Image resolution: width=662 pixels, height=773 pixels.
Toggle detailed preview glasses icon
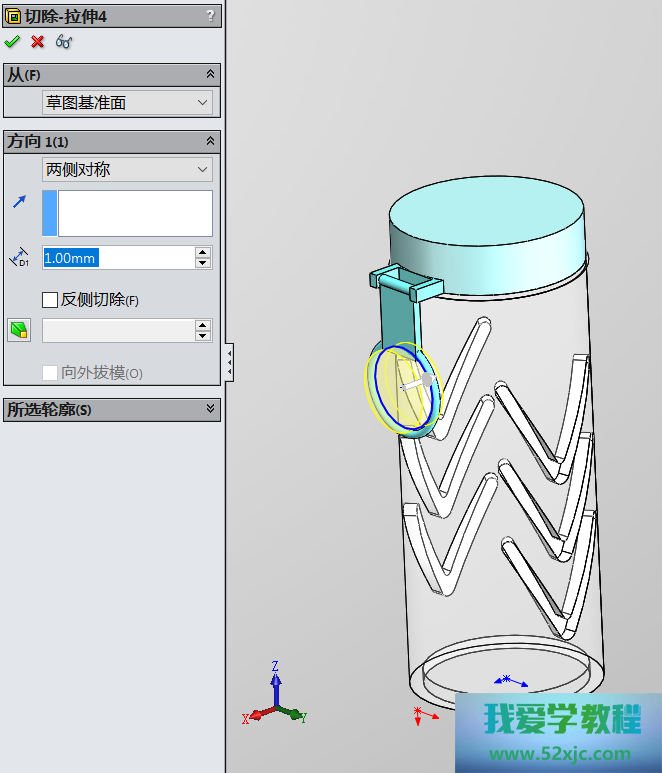64,41
